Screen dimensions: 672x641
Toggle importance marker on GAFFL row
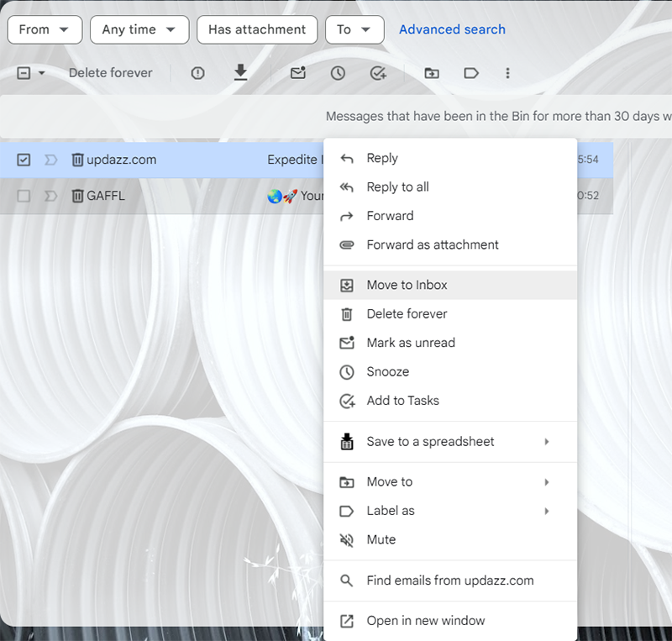pyautogui.click(x=51, y=196)
